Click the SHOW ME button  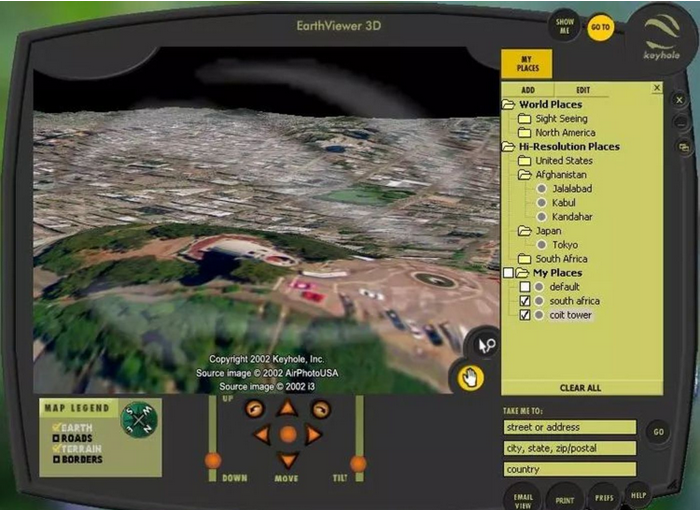point(564,26)
